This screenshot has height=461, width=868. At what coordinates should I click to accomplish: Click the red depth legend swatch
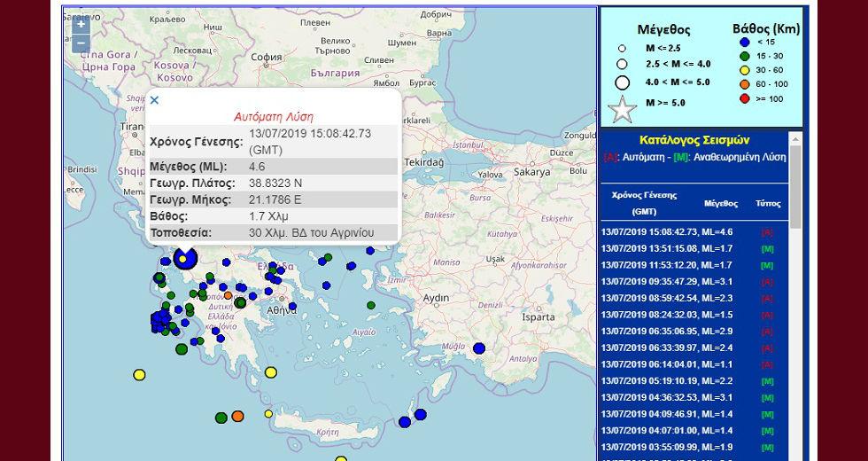745,99
